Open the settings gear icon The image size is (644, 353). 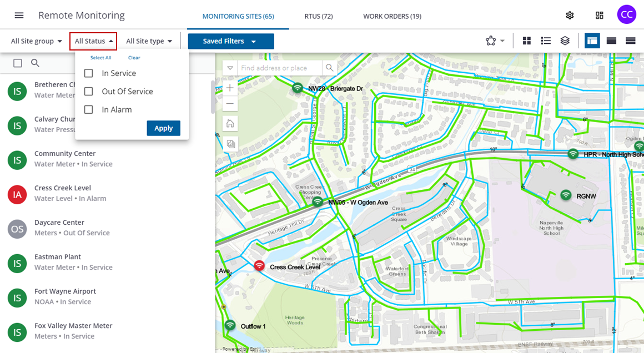(x=570, y=16)
